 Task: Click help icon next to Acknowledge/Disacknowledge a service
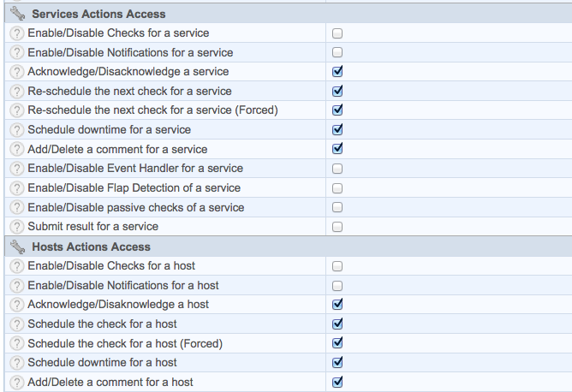coord(16,72)
